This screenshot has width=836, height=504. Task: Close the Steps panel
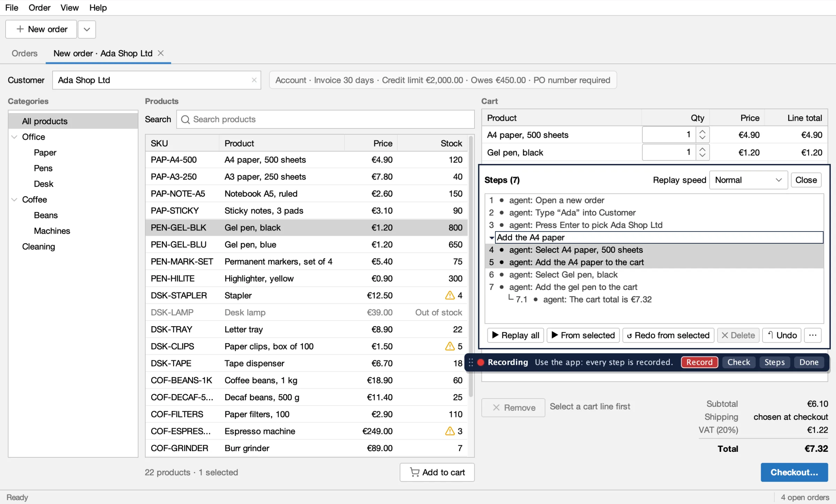point(806,180)
